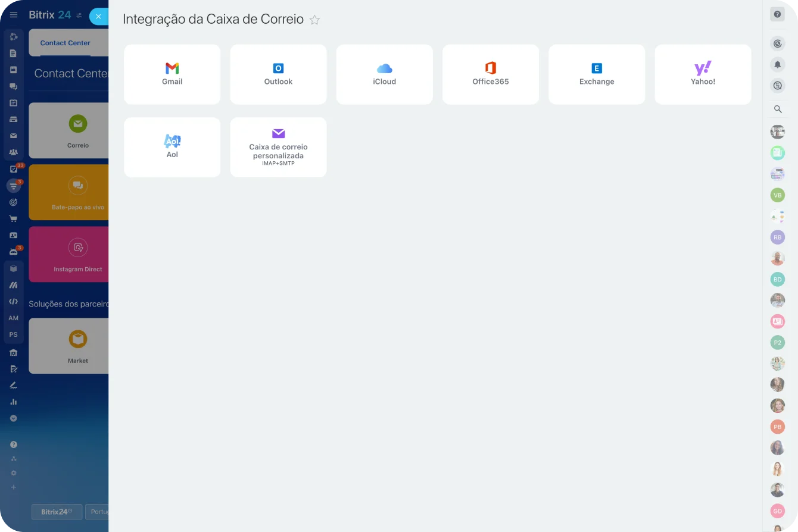Close the mailbox integration slider panel

tap(98, 17)
